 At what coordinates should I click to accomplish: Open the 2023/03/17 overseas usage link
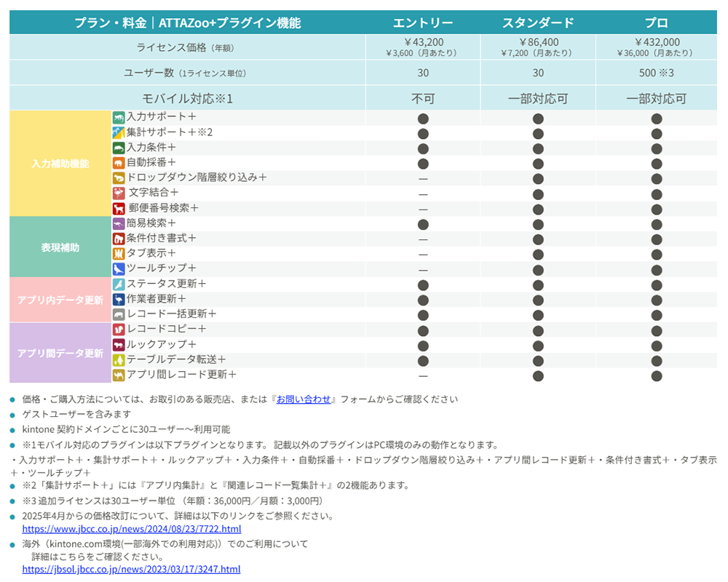coord(131,569)
